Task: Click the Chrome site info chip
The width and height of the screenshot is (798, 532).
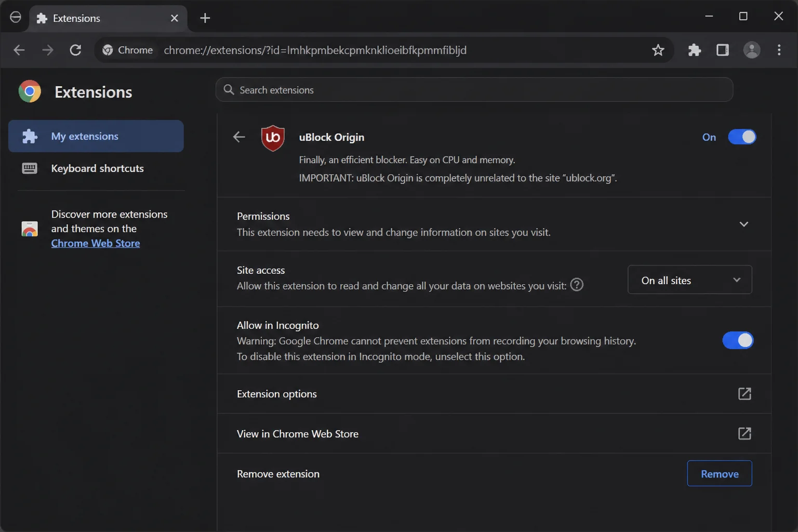Action: (128, 50)
